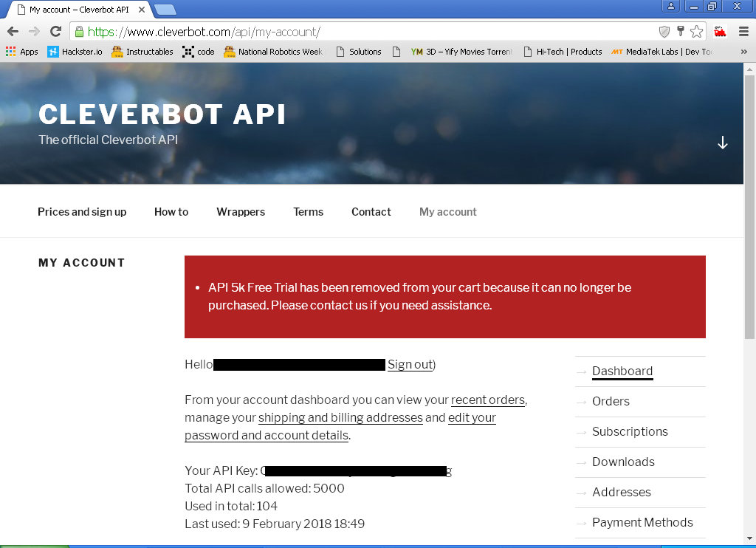Open Dashboard in account sidebar
The height and width of the screenshot is (548, 756).
tap(622, 371)
